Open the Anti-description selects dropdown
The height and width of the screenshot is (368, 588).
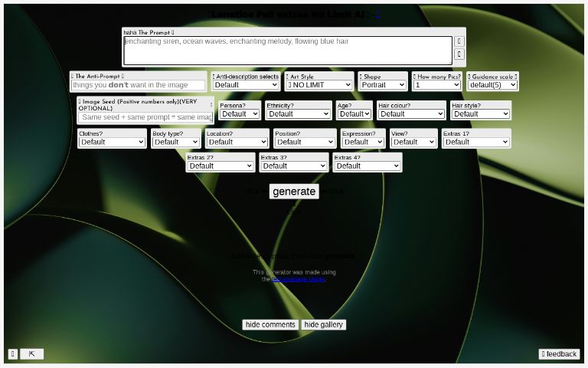[246, 85]
